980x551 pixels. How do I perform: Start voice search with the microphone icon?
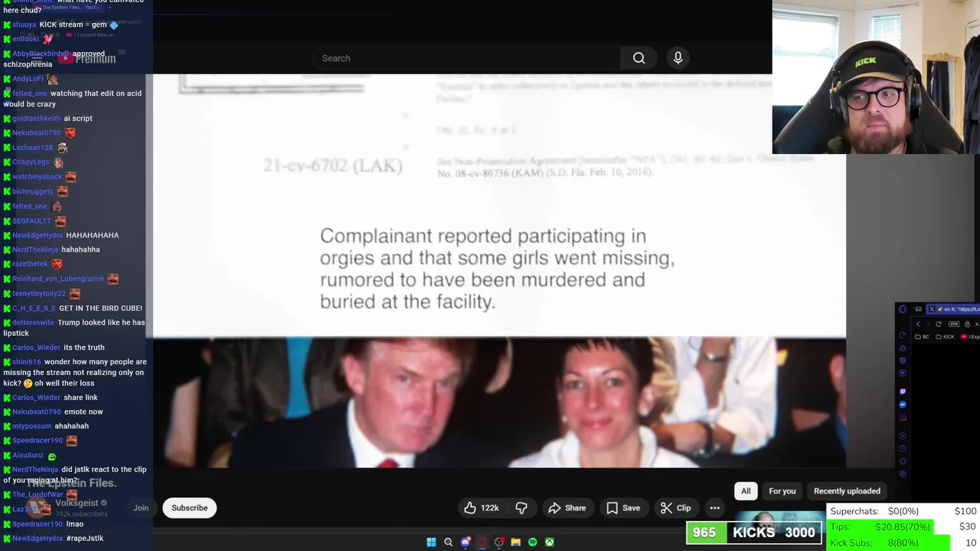point(678,58)
